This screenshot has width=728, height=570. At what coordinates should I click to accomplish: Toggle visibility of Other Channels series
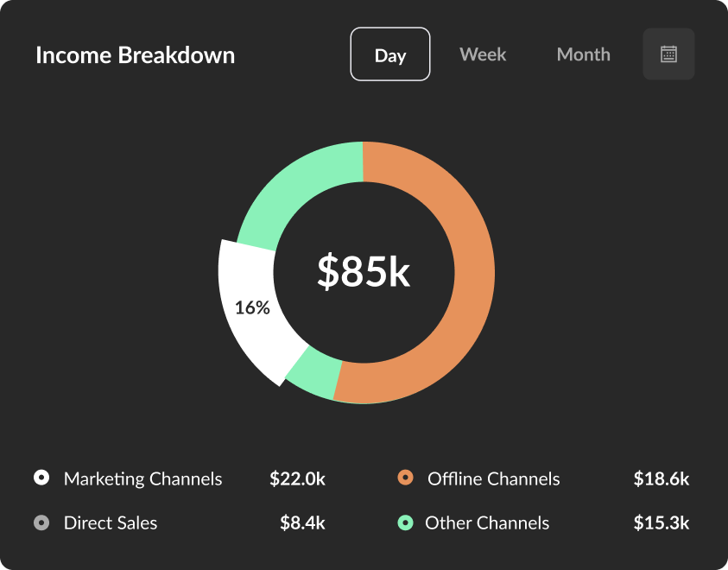pyautogui.click(x=488, y=522)
